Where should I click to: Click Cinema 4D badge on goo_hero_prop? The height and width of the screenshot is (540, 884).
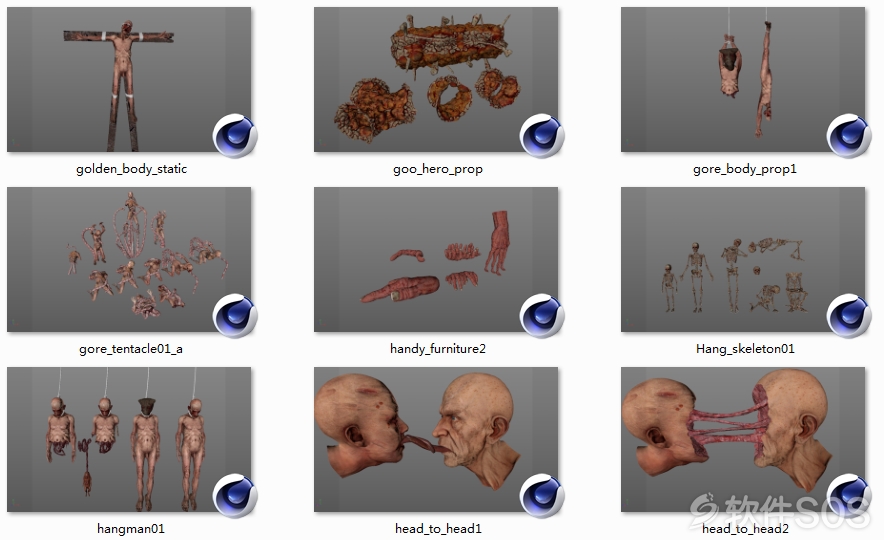tap(542, 136)
